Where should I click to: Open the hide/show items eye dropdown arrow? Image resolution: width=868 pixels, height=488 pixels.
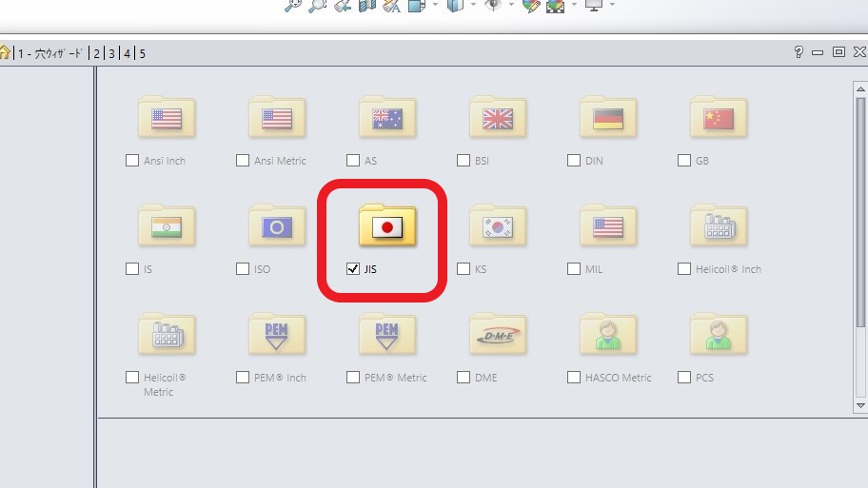(x=511, y=5)
